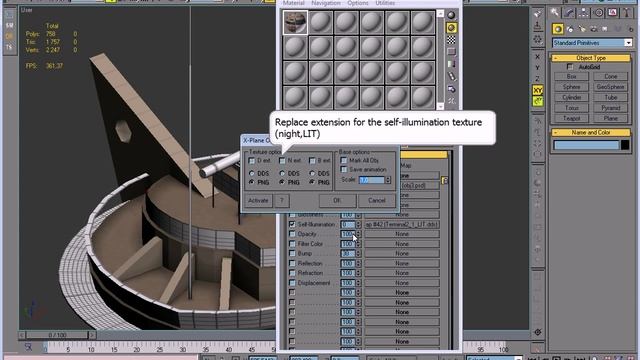Select PNG under B ext

(x=312, y=182)
